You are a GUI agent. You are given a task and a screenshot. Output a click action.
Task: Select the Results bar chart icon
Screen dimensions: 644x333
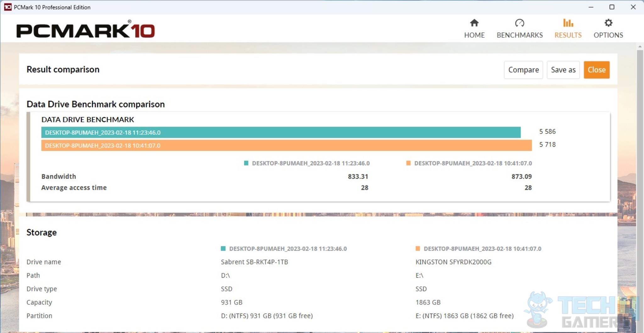click(x=568, y=23)
